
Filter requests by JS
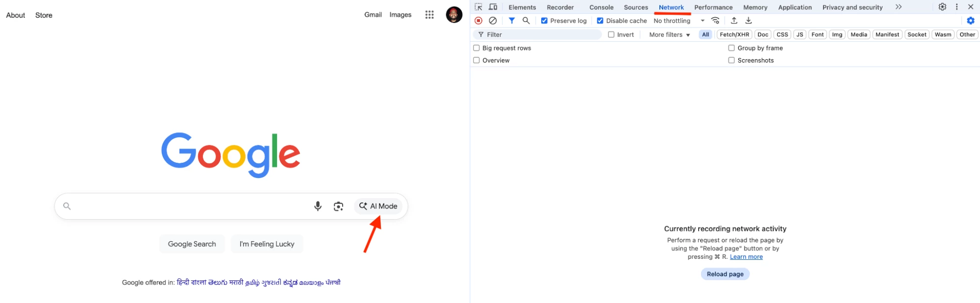coord(800,34)
